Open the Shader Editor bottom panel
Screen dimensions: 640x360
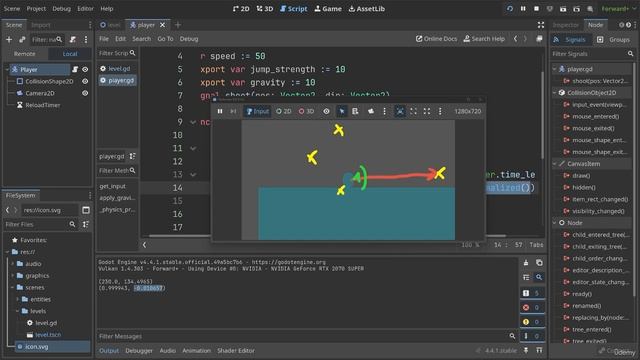pyautogui.click(x=236, y=351)
